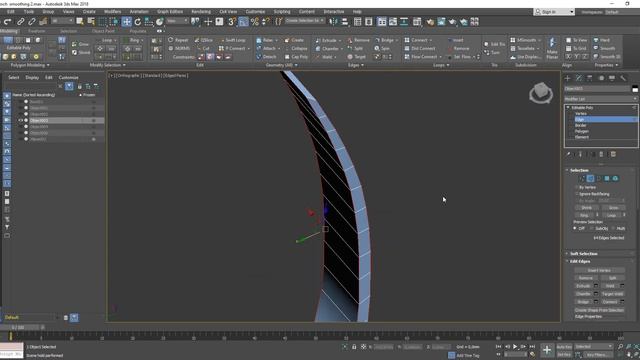Enable the Ignore Backfacing checkbox
This screenshot has width=640, height=360.
click(577, 194)
